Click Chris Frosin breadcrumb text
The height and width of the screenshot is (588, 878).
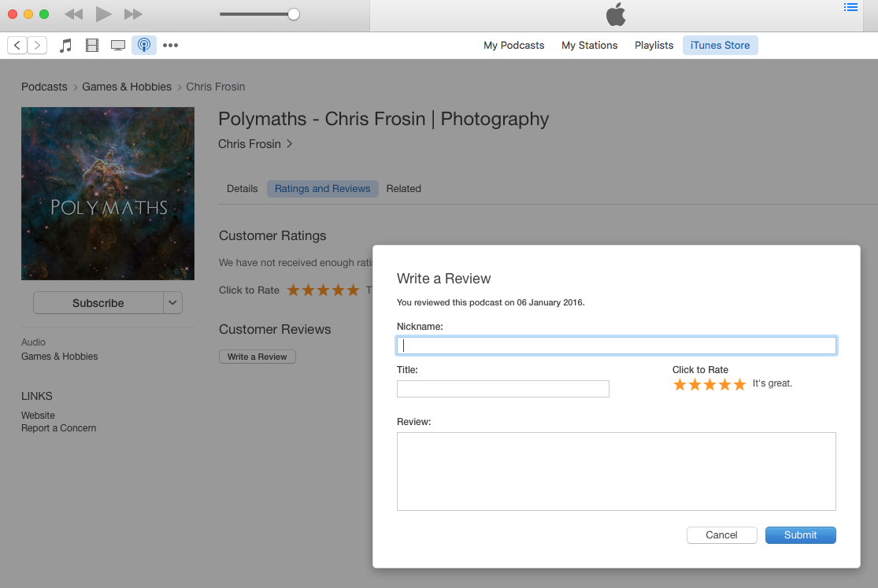(x=216, y=87)
